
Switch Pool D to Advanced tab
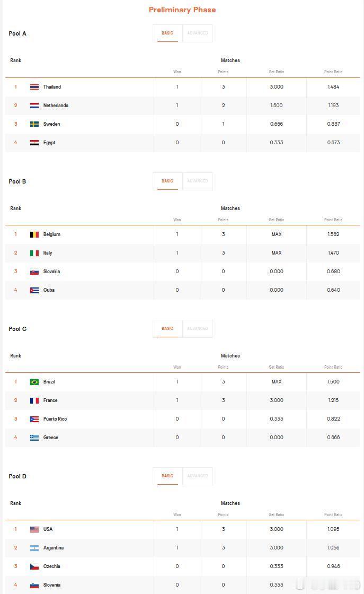pos(198,476)
